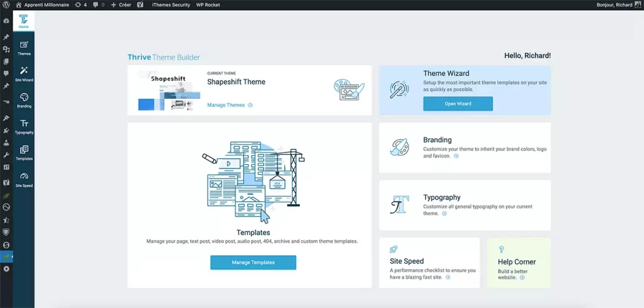Open the Plugins plug sidebar icon
644x308 pixels.
(x=6, y=131)
